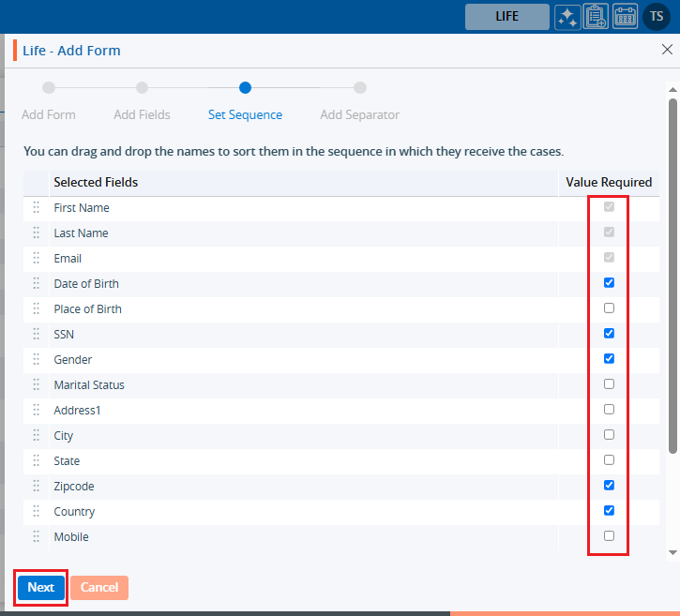
Task: Uncheck Value Required for Date of Birth
Action: click(x=609, y=283)
